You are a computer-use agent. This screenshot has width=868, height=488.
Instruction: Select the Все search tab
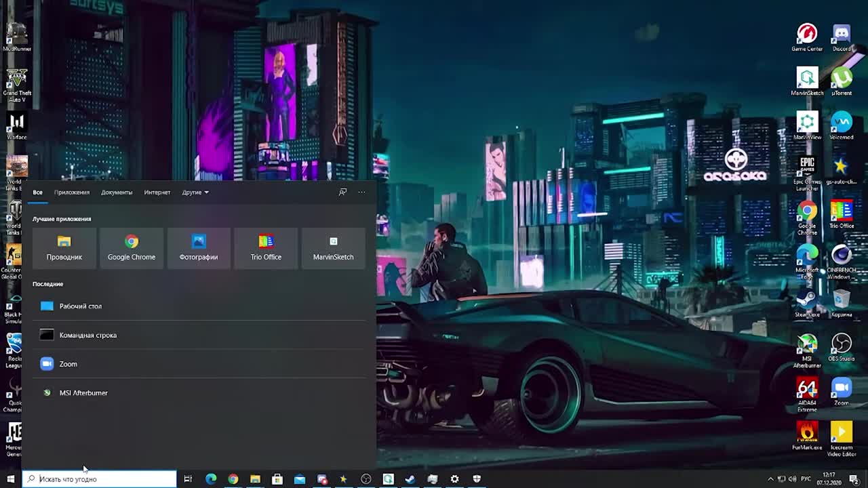coord(37,192)
